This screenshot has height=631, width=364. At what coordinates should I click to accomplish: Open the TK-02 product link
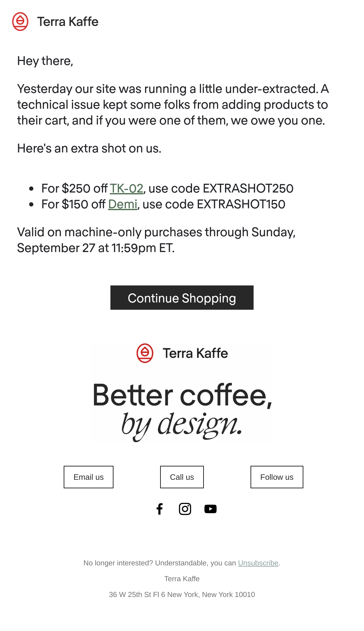click(126, 189)
